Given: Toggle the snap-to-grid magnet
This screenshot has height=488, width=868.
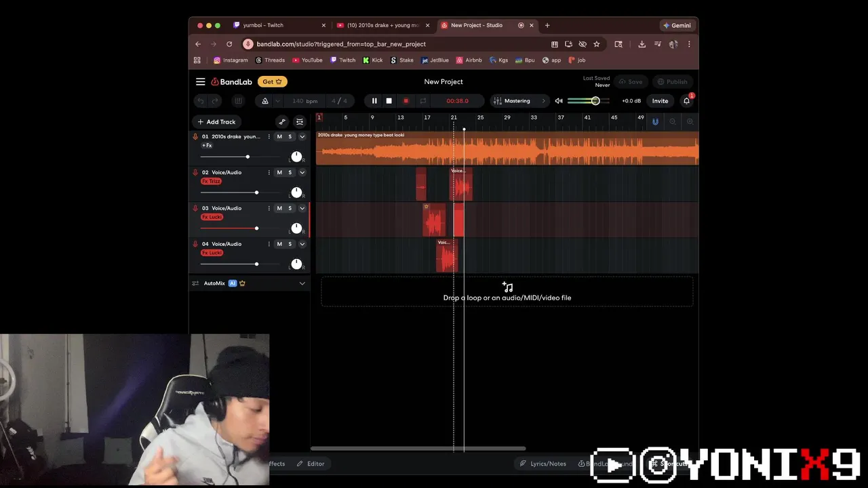Looking at the screenshot, I should (655, 122).
